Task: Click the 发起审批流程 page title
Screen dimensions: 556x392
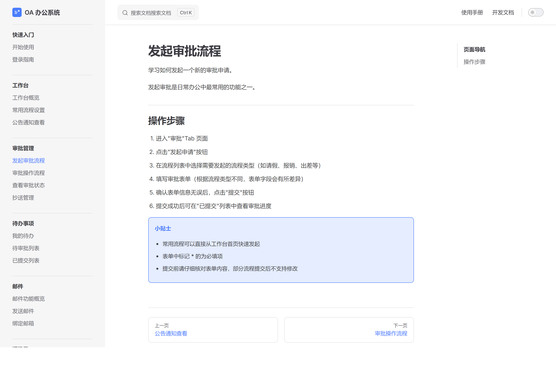Action: (x=185, y=51)
